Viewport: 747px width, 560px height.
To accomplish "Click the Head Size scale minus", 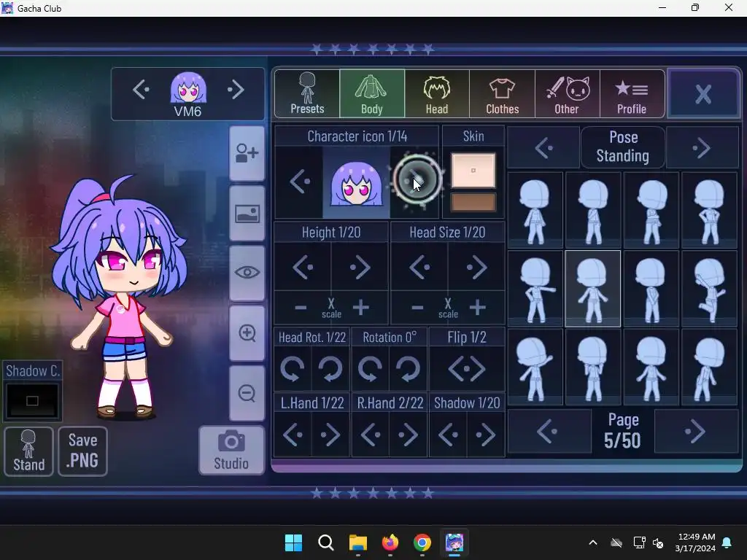I will [x=417, y=308].
